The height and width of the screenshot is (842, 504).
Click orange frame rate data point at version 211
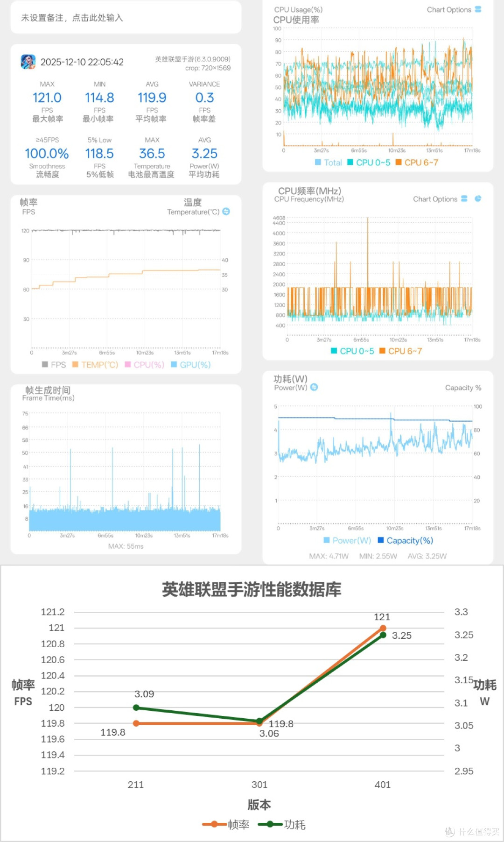point(136,723)
